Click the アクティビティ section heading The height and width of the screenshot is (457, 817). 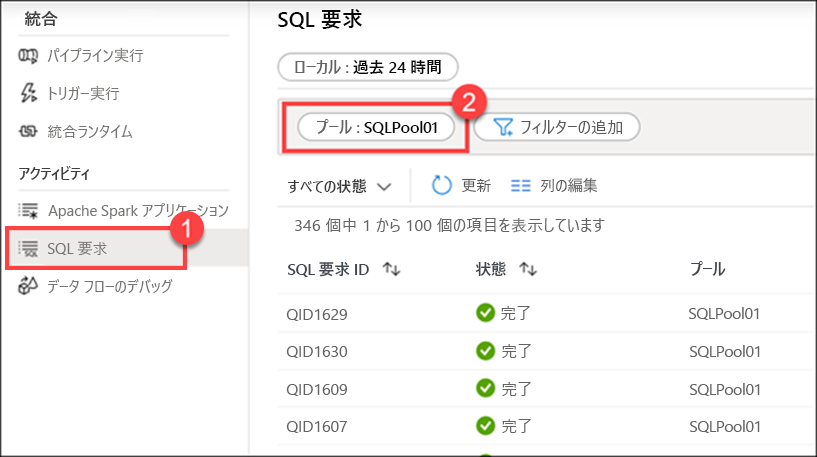pos(54,174)
